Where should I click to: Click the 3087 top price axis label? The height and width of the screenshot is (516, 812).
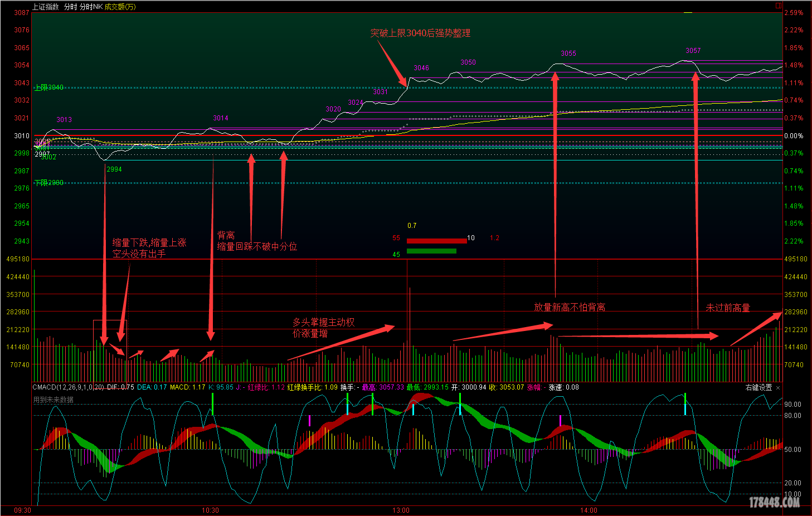point(22,12)
